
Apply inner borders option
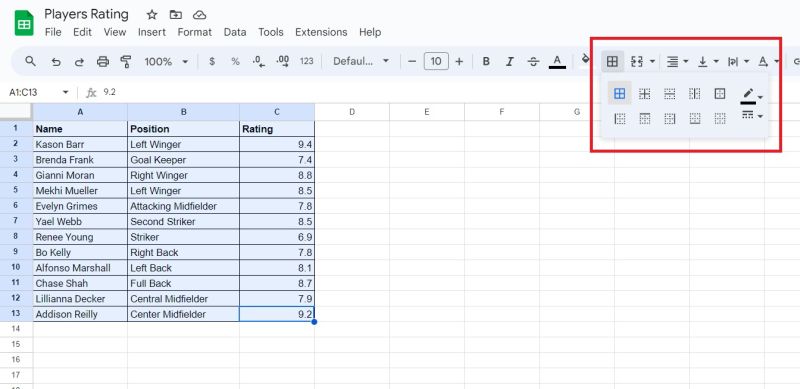[645, 93]
